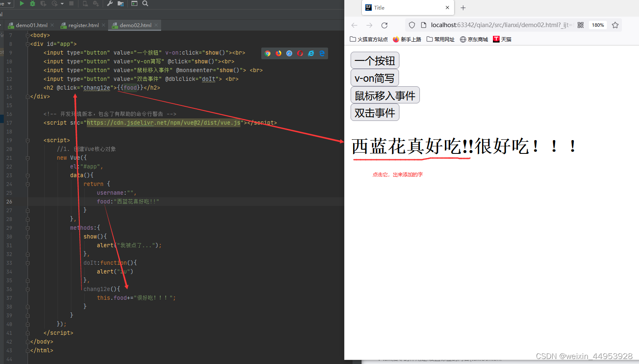Image resolution: width=639 pixels, height=364 pixels.
Task: Click the 双击事件 button
Action: click(x=375, y=113)
